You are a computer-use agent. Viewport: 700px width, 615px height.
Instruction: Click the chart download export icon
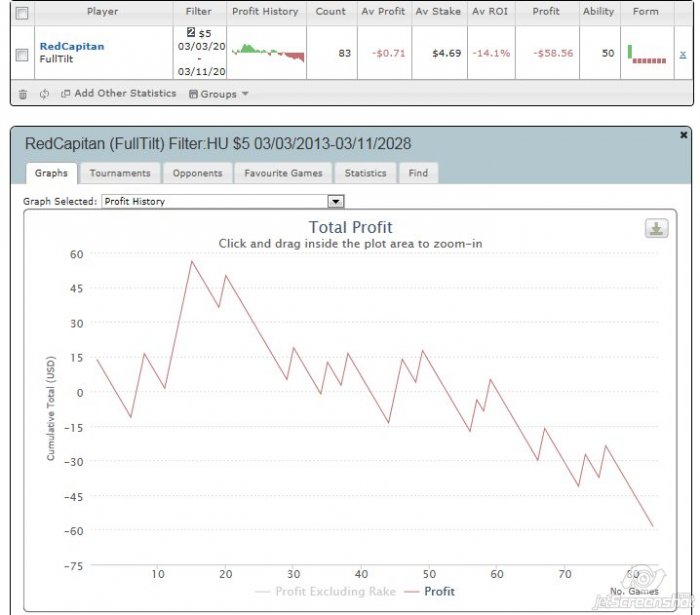[x=656, y=229]
